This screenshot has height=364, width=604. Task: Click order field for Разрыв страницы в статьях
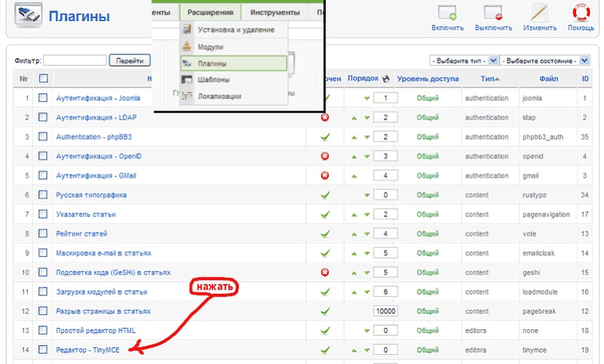click(385, 311)
